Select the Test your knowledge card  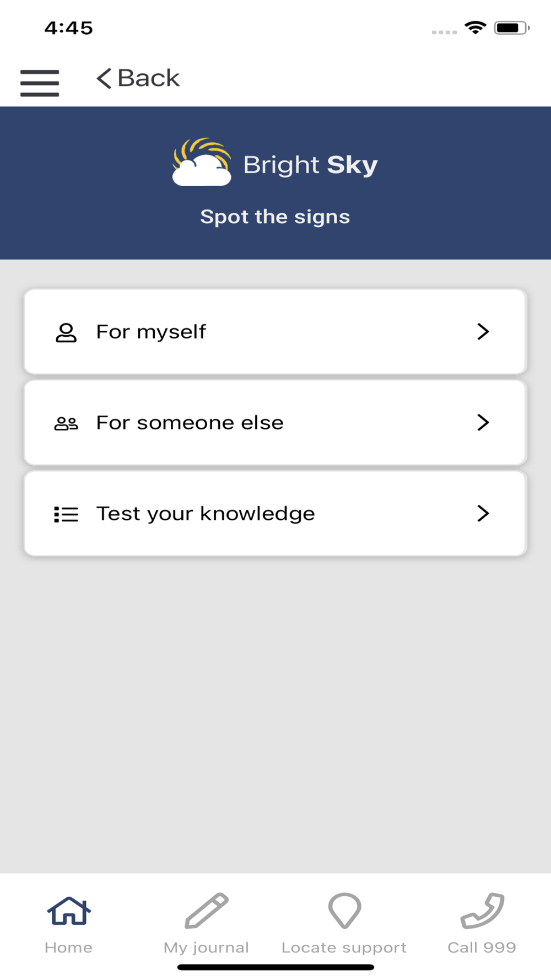(275, 514)
